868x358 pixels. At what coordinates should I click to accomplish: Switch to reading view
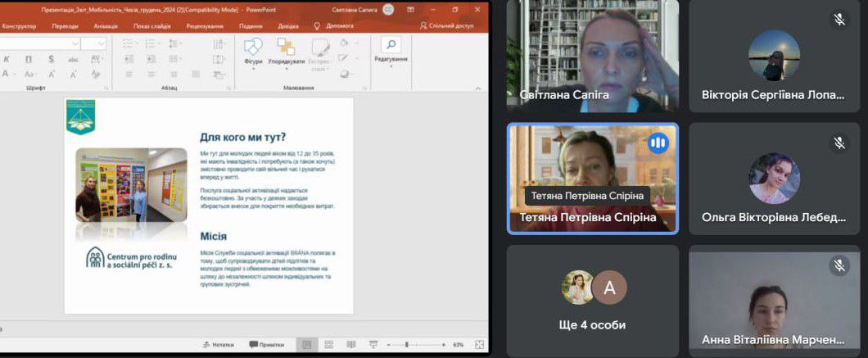click(x=350, y=345)
